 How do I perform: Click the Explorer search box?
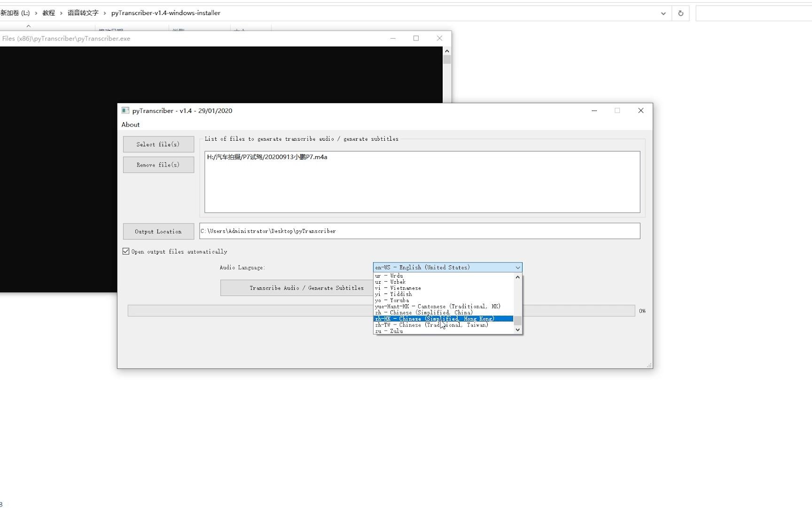(x=754, y=13)
